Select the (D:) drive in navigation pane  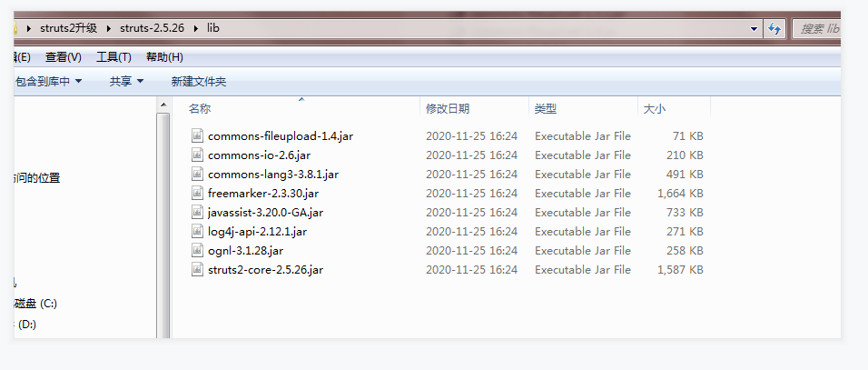pos(26,325)
